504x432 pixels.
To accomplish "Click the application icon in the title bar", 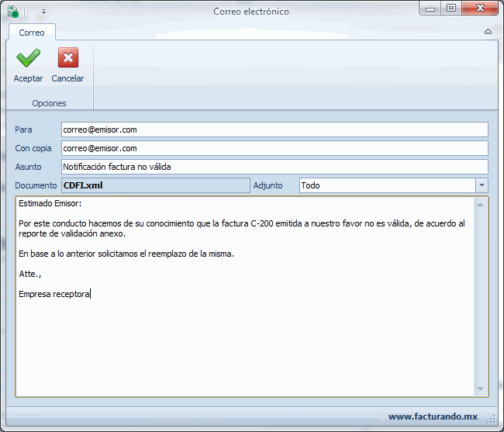I will [13, 12].
